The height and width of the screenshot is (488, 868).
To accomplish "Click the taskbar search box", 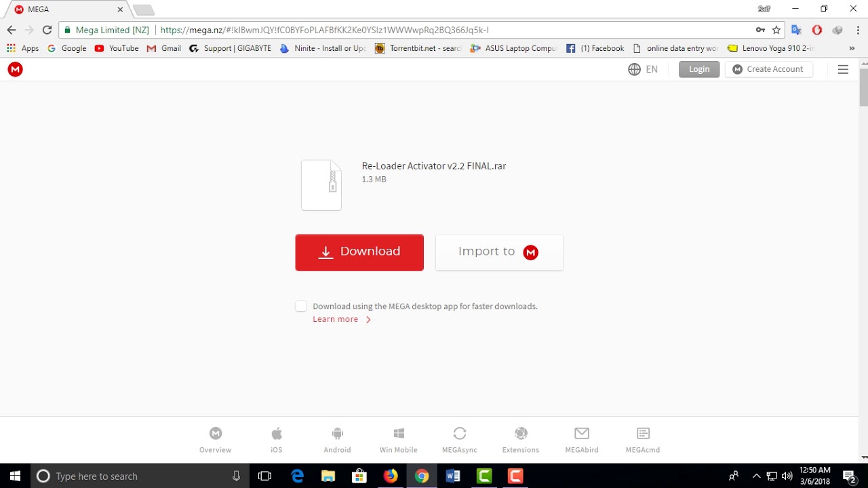I will 140,476.
